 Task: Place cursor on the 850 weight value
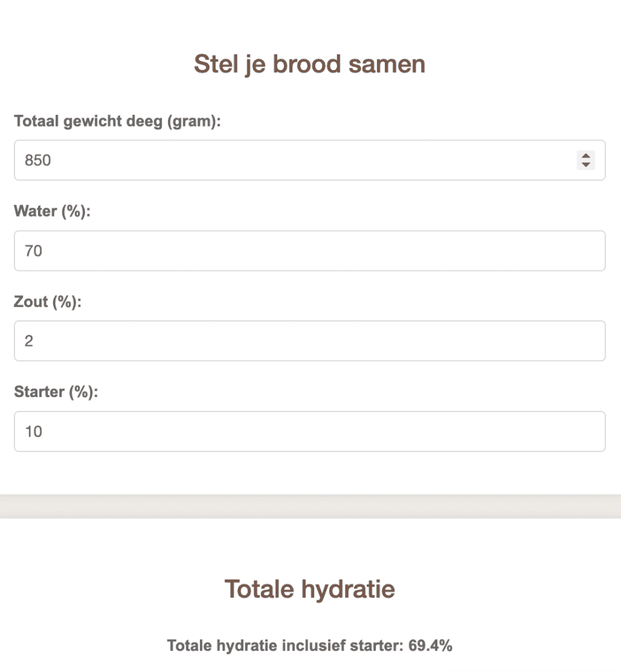(x=37, y=160)
